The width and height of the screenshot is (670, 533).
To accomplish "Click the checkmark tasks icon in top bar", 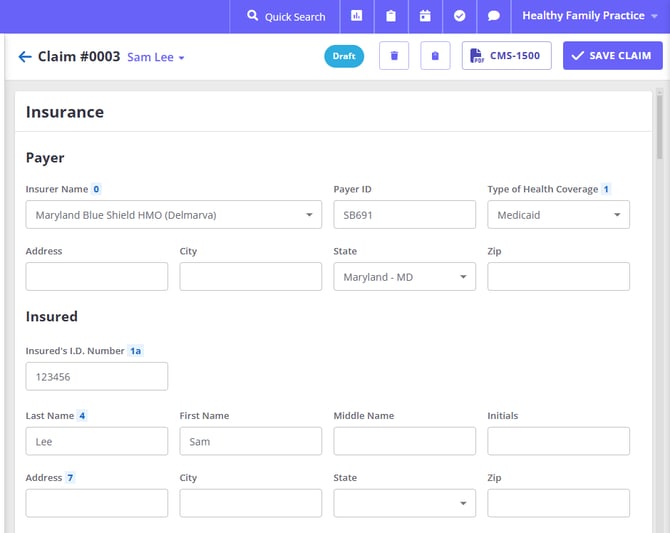I will pyautogui.click(x=459, y=16).
